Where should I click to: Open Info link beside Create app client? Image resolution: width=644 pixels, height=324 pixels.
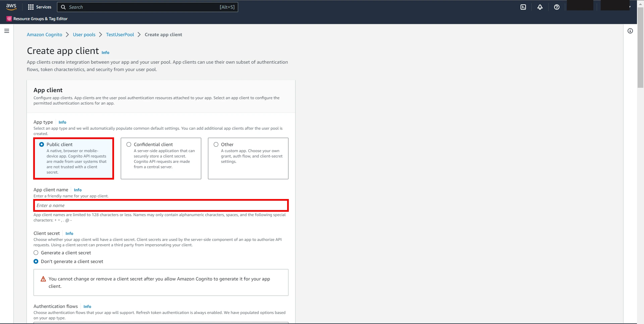[x=105, y=53]
